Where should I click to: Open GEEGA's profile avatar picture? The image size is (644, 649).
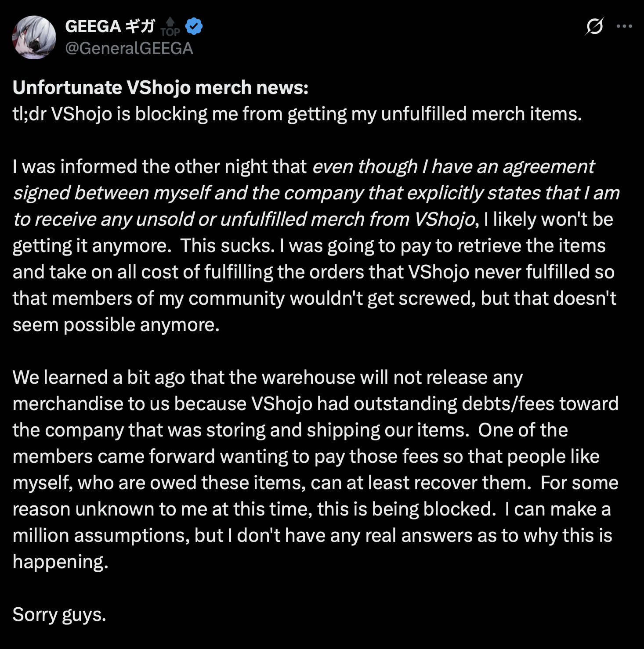34,37
